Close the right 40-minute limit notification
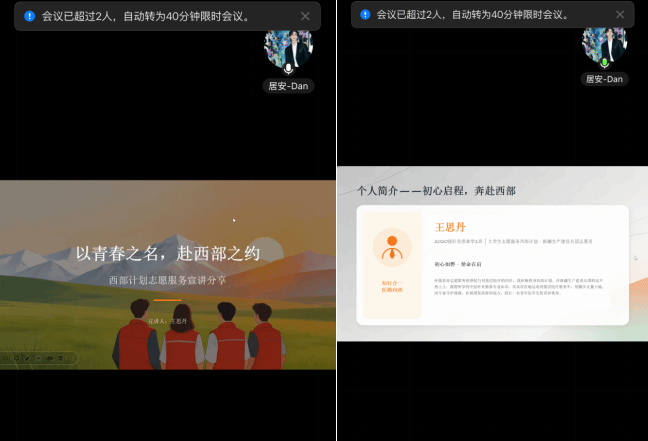This screenshot has height=441, width=648. 620,15
